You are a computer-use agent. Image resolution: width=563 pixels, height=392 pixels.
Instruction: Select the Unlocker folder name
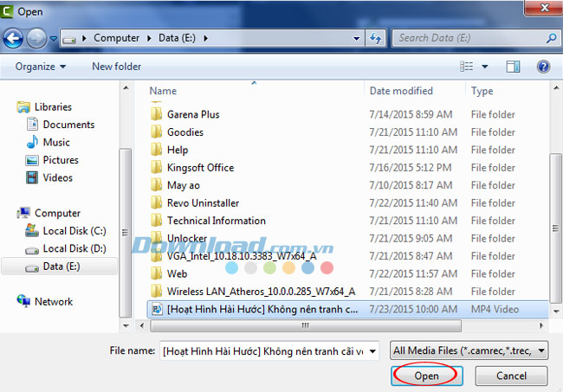pos(187,239)
